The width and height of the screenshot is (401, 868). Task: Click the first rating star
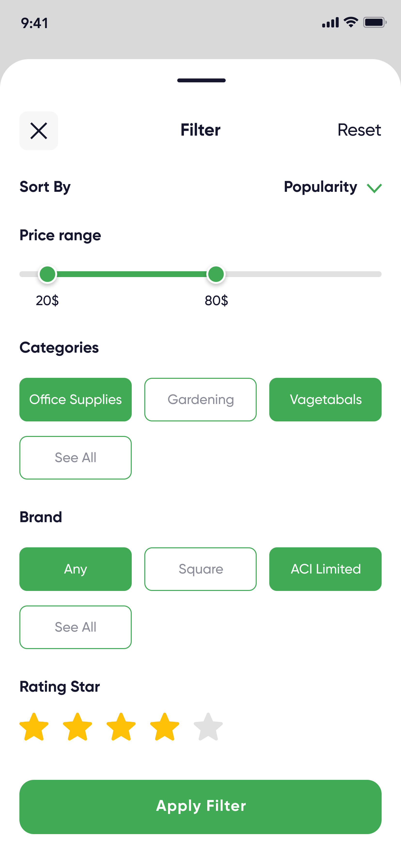point(34,727)
